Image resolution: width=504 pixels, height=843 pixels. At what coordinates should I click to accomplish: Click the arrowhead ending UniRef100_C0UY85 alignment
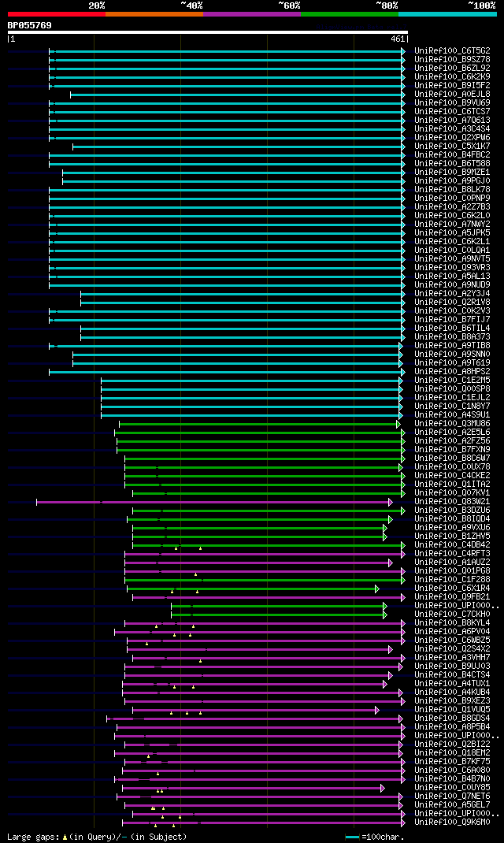point(382,788)
